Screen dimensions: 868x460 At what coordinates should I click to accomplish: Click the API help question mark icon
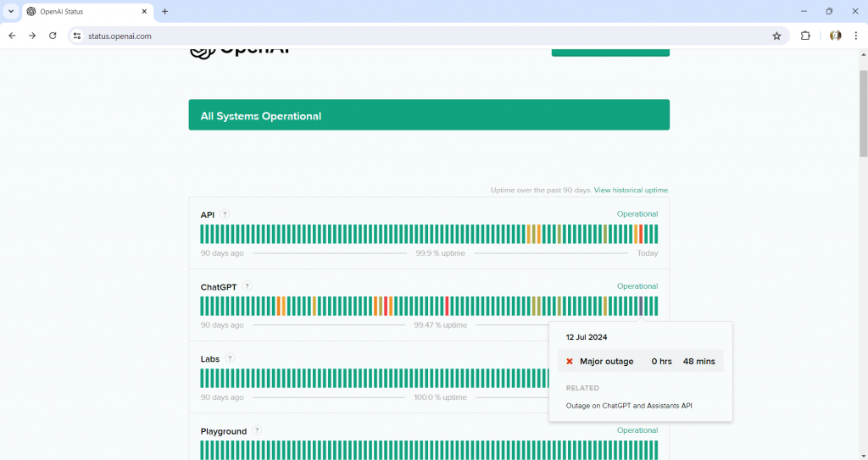[x=225, y=214]
